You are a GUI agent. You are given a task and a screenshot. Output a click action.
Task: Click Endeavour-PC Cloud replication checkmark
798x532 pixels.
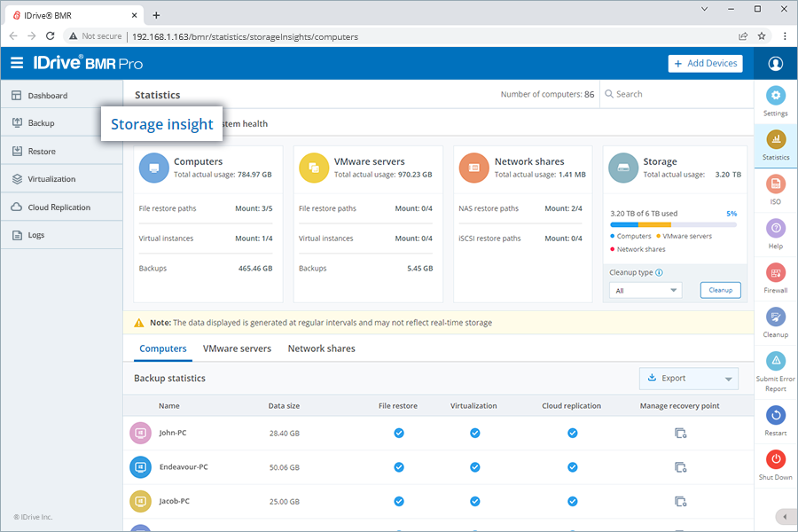[x=573, y=467]
